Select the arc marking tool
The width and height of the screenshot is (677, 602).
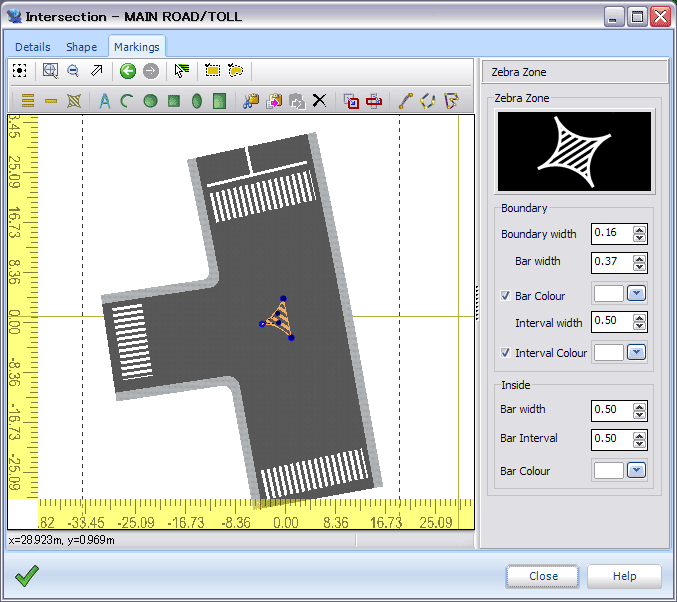127,100
